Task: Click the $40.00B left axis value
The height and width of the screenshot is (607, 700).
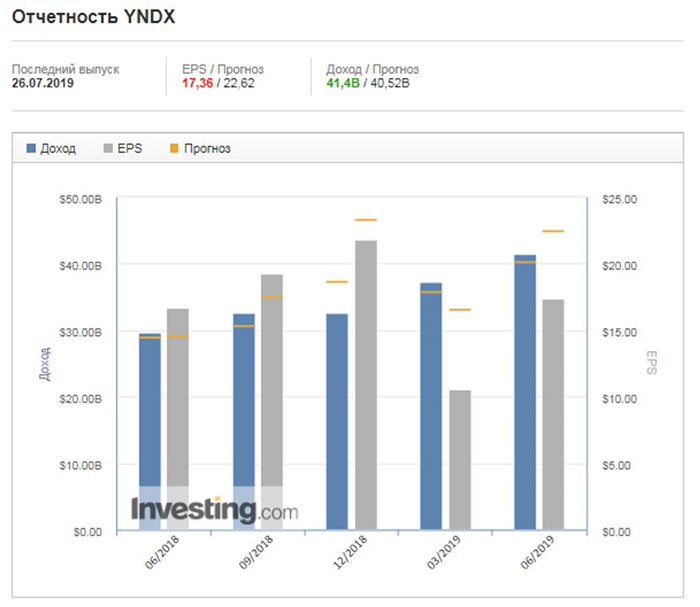Action: point(80,266)
